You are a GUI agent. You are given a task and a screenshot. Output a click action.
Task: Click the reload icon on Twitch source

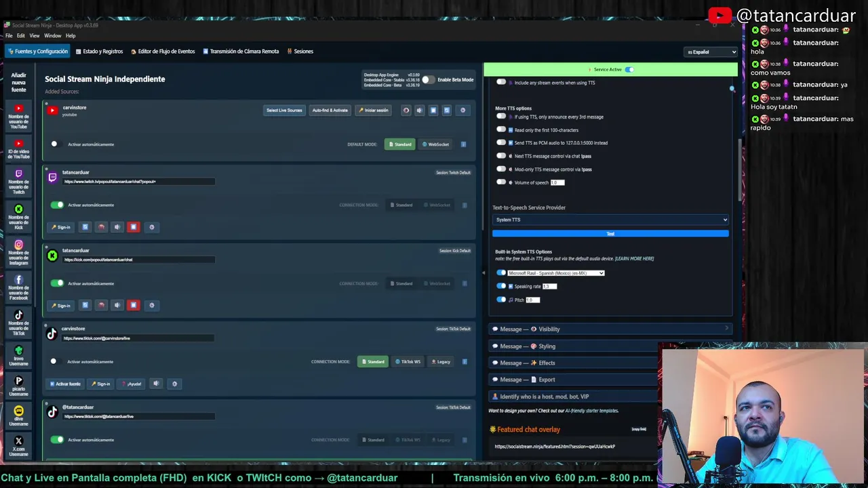pyautogui.click(x=85, y=227)
